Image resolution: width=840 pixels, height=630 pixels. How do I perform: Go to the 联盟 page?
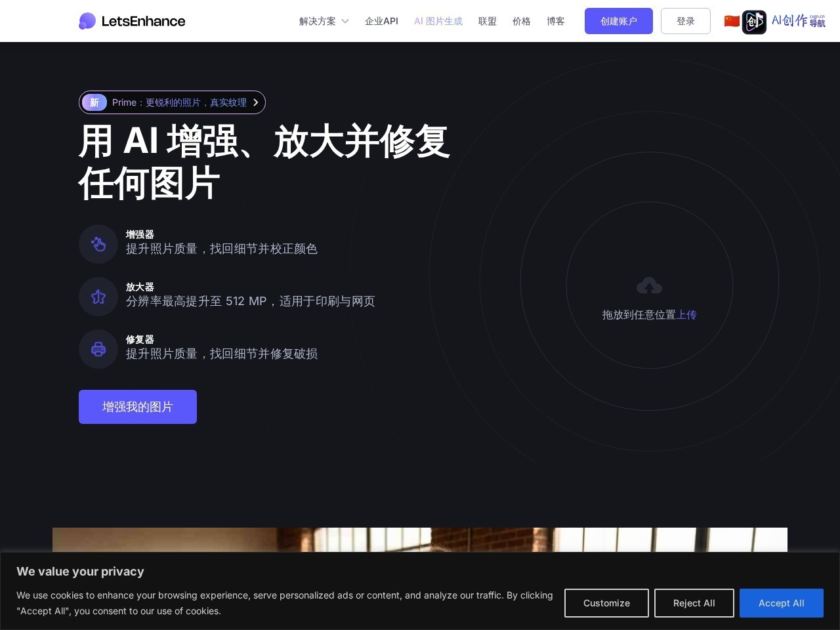pos(488,21)
